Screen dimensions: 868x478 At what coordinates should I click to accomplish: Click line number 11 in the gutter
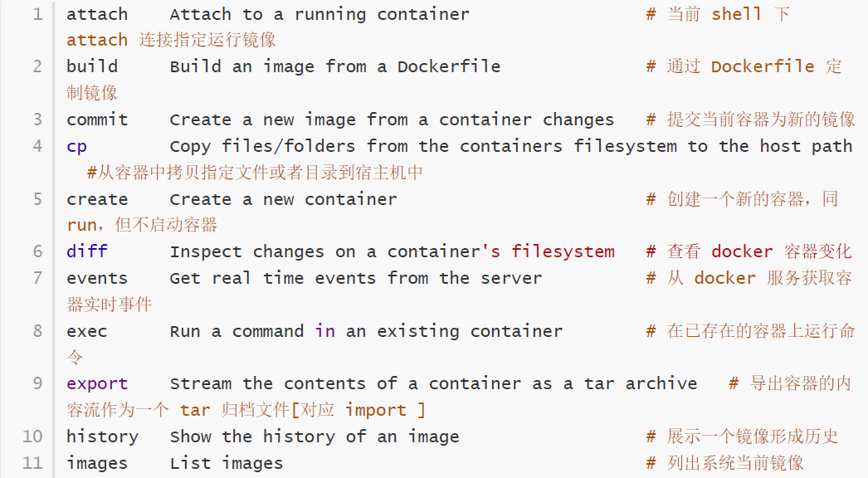32,463
